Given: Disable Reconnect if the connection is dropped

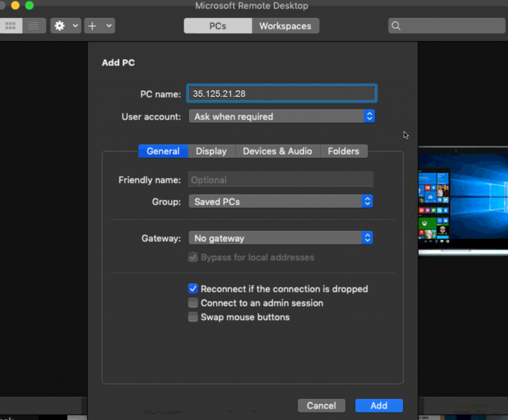Looking at the screenshot, I should click(193, 289).
